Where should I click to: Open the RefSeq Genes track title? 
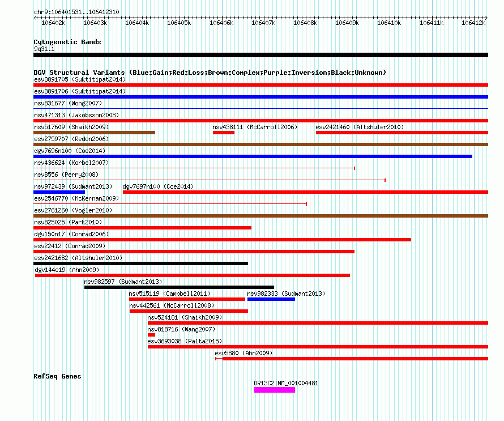(x=58, y=376)
